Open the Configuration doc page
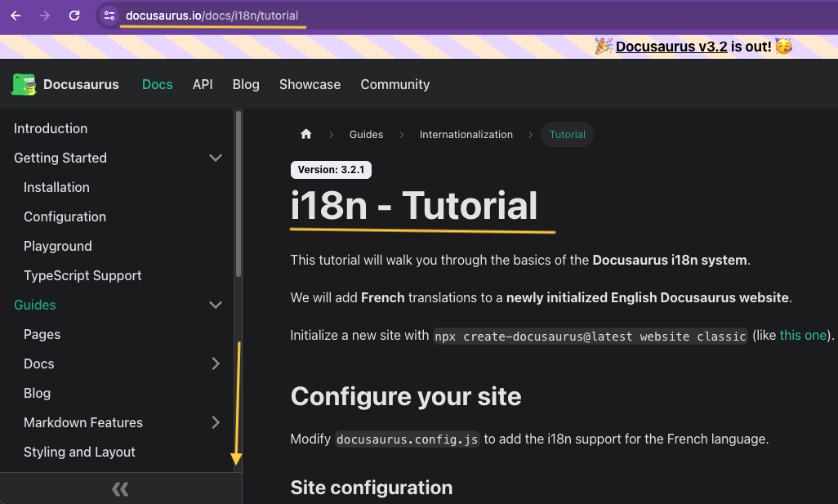 (65, 216)
